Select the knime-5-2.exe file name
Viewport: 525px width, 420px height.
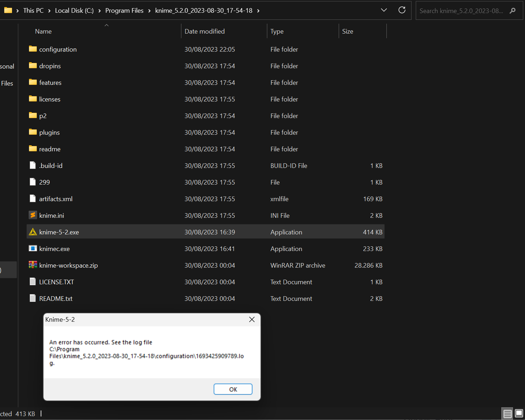click(x=59, y=232)
